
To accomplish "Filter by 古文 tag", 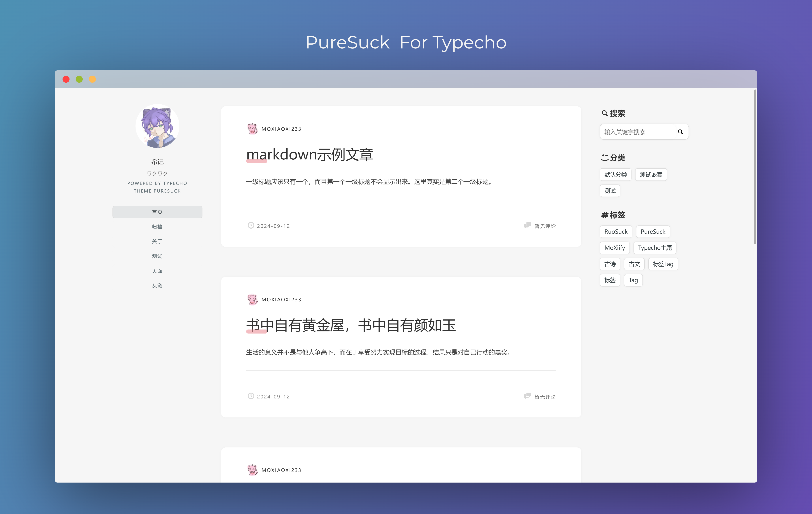I will pyautogui.click(x=634, y=264).
